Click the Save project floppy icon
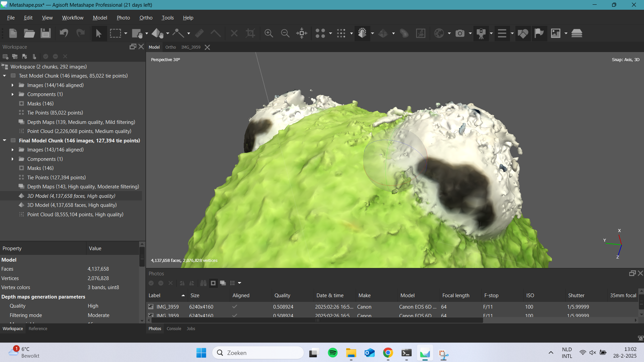The height and width of the screenshot is (362, 644). [x=46, y=33]
